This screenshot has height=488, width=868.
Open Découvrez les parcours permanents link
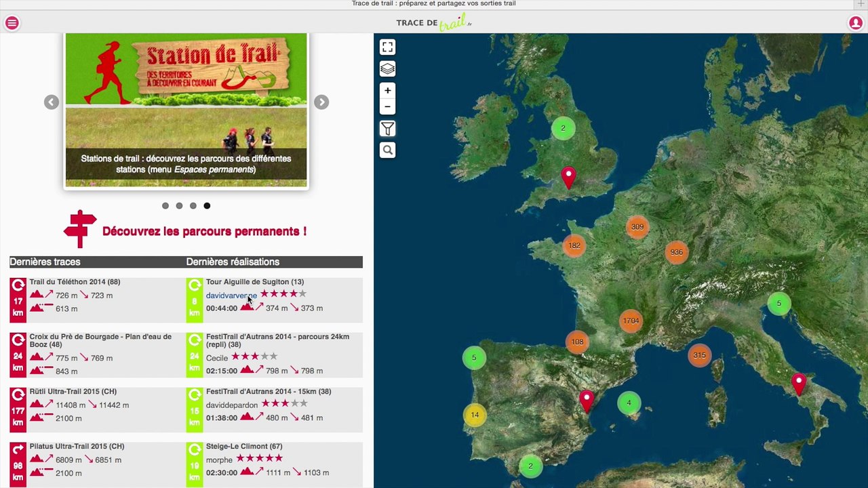pos(204,231)
